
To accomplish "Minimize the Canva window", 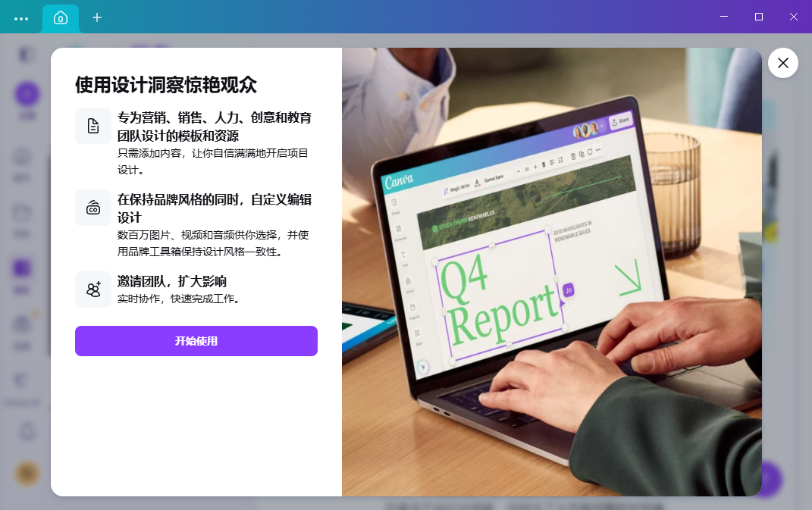I will click(724, 17).
